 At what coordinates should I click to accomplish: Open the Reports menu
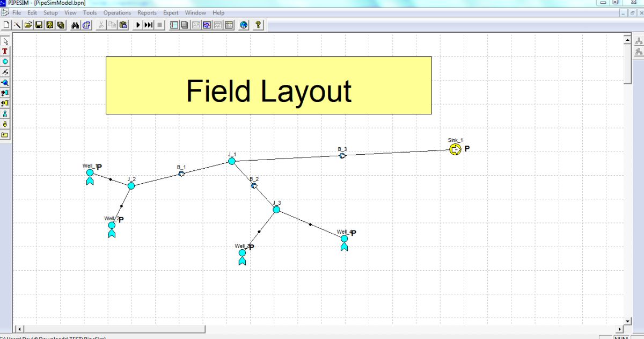point(147,13)
